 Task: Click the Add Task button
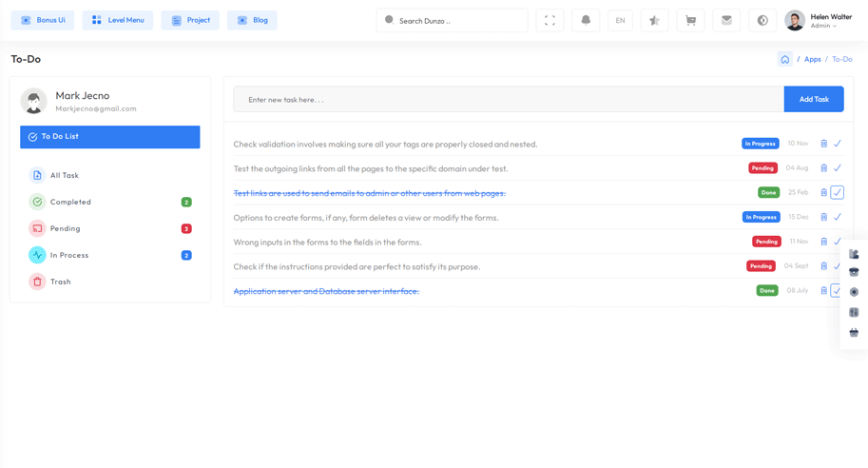tap(813, 99)
